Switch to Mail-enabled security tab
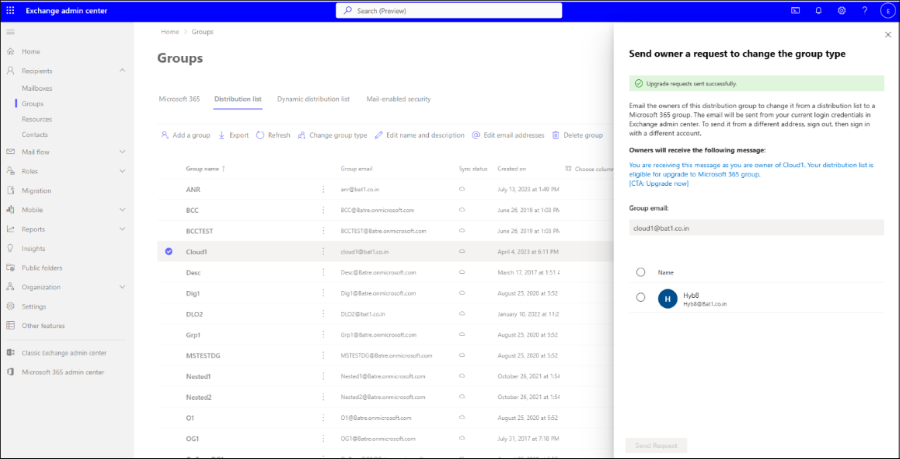 pyautogui.click(x=398, y=99)
